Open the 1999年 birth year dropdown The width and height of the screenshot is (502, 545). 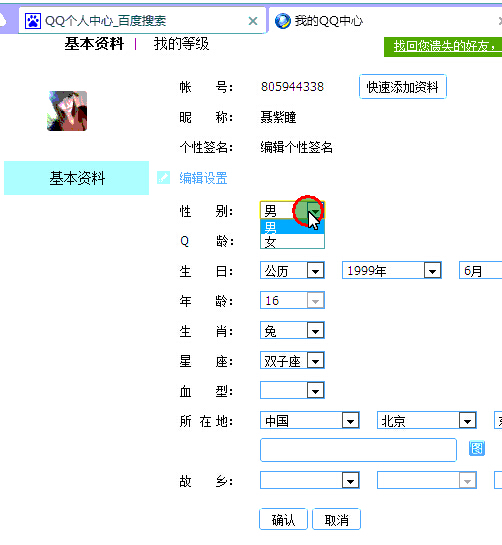pyautogui.click(x=392, y=270)
